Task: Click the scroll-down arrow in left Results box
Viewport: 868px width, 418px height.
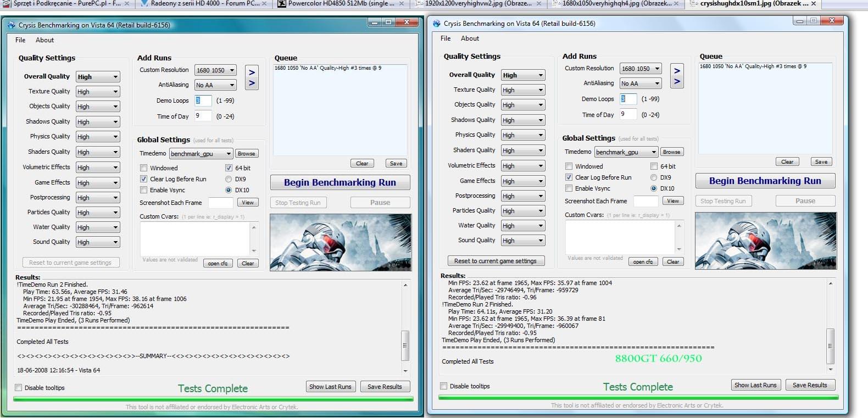Action: pyautogui.click(x=405, y=371)
